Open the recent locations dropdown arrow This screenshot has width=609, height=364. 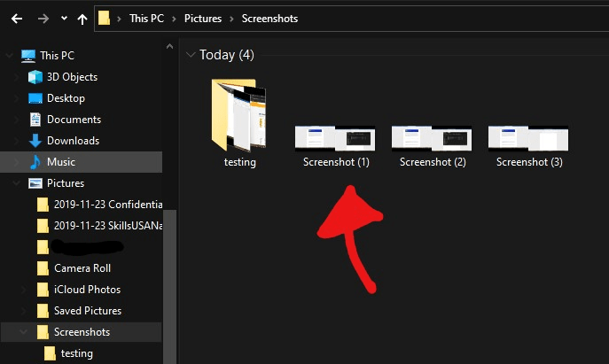point(64,19)
